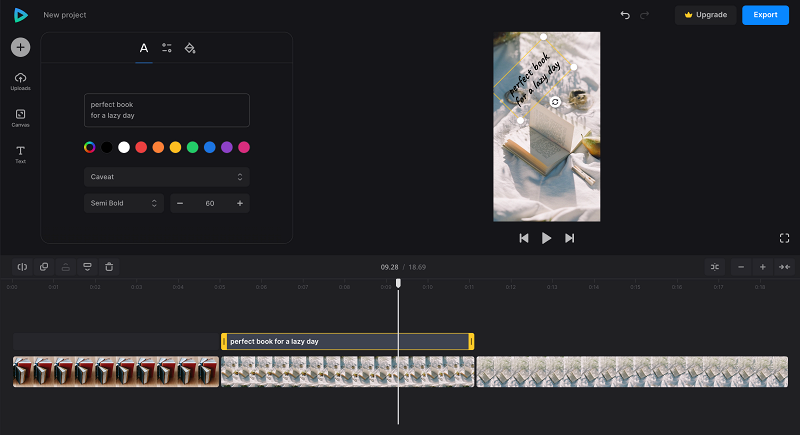Select the white color swatch
The height and width of the screenshot is (435, 800).
pyautogui.click(x=124, y=147)
